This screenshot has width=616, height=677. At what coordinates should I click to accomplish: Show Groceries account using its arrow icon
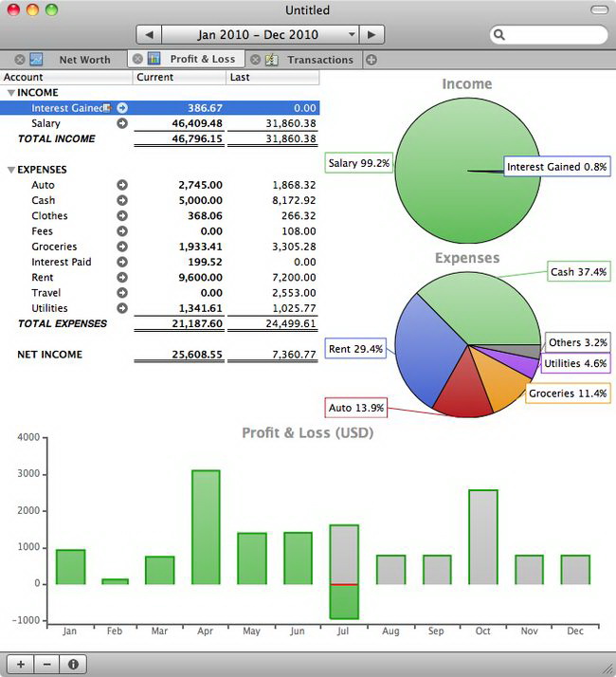pos(122,247)
